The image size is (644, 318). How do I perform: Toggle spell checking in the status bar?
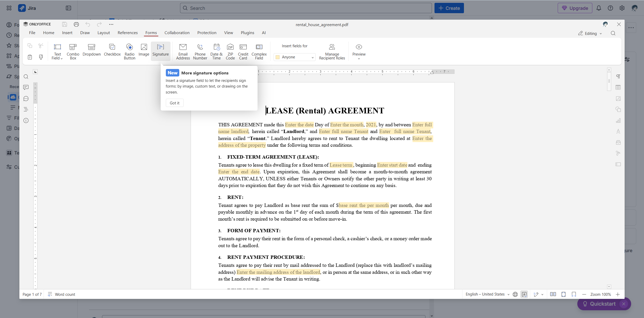pyautogui.click(x=524, y=294)
